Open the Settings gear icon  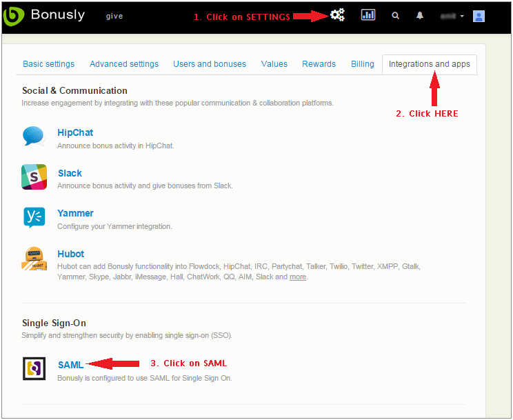[x=337, y=15]
